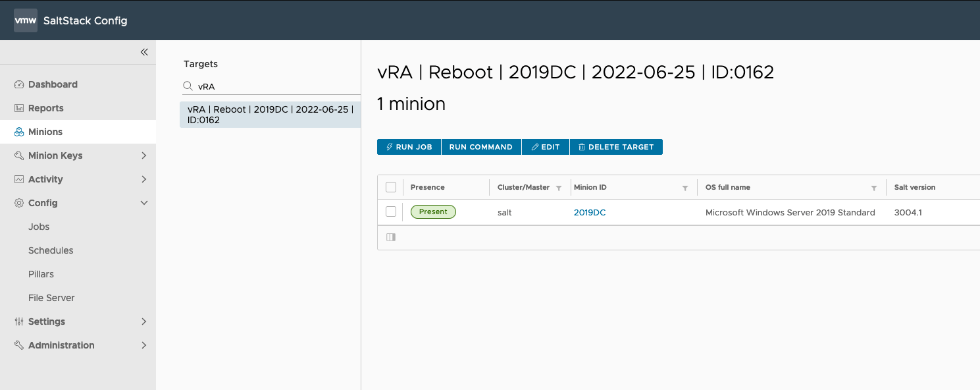
Task: Collapse the Config section chevron
Action: pos(144,203)
